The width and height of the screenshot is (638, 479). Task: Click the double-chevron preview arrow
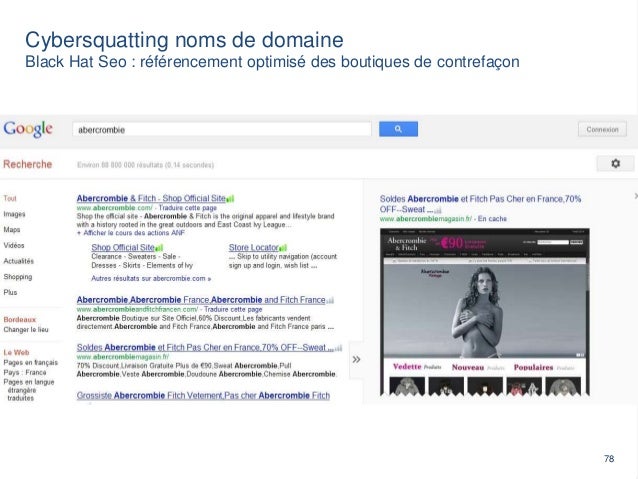356,359
